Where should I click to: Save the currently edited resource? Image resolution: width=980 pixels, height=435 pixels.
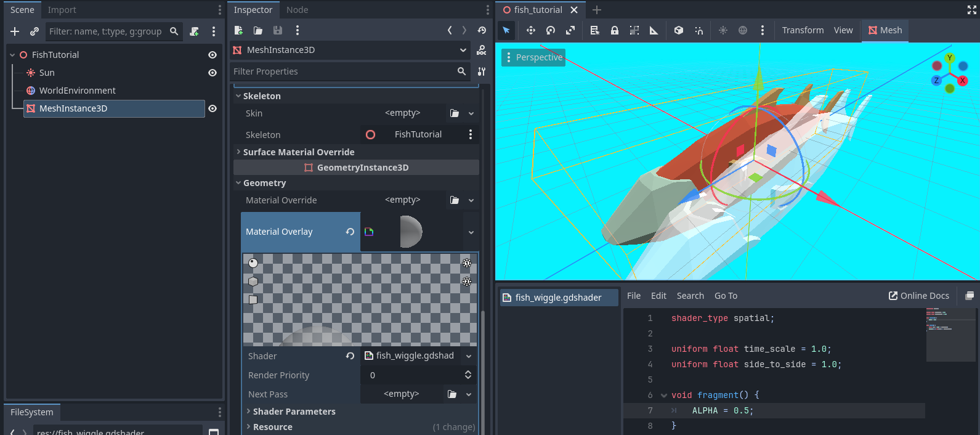click(278, 30)
